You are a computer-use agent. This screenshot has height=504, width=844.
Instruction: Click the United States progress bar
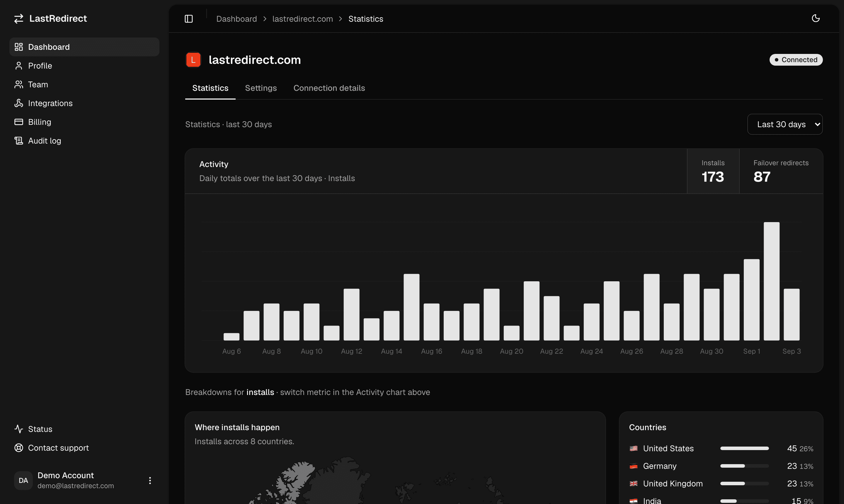pyautogui.click(x=744, y=448)
